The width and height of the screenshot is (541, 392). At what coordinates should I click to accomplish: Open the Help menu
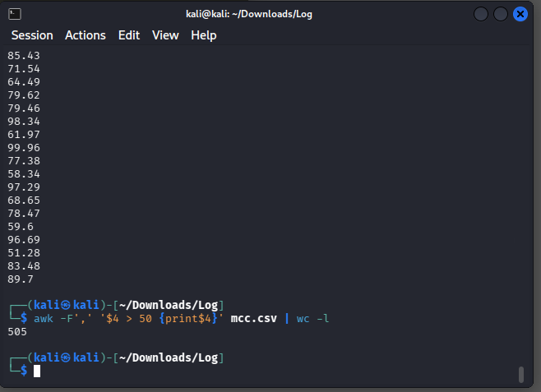tap(204, 35)
